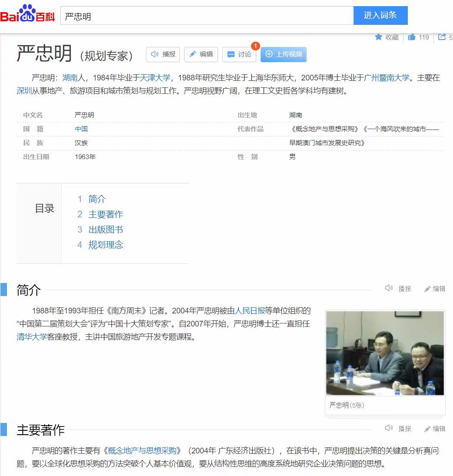Open the discussion button with notification badge
Viewport: 453px width, 476px height.
click(x=239, y=54)
